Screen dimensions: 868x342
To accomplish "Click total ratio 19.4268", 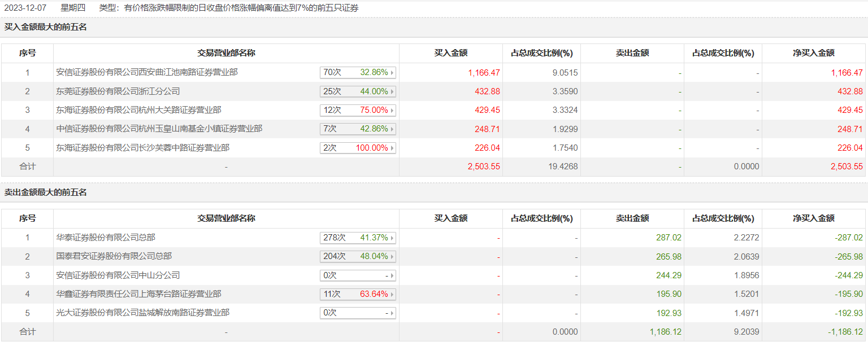I will point(563,166).
